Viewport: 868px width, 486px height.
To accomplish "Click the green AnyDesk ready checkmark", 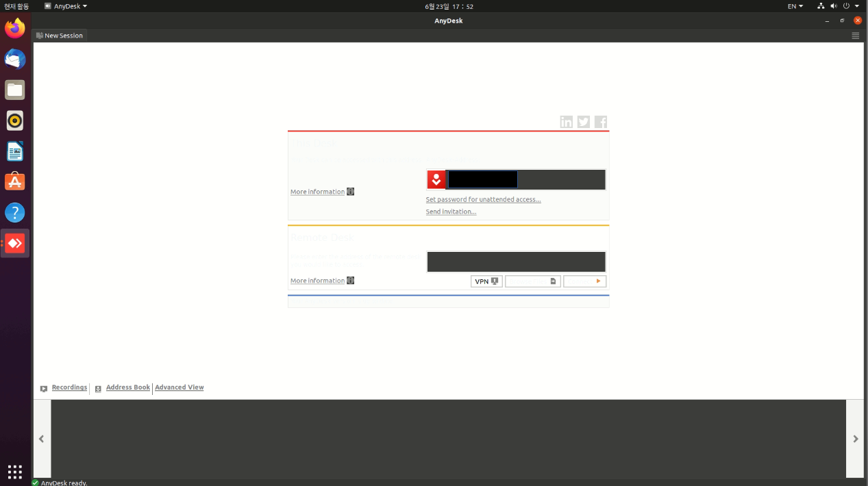I will [x=36, y=483].
